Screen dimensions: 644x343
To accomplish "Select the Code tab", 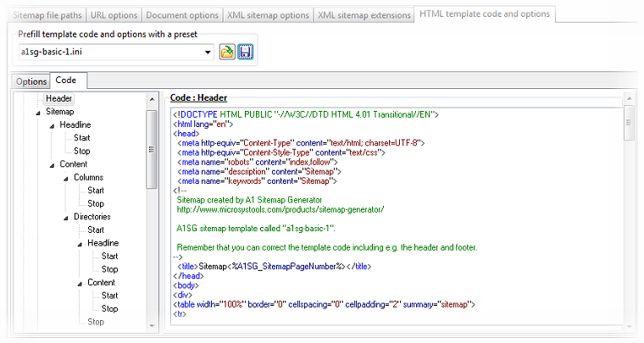I will point(66,80).
